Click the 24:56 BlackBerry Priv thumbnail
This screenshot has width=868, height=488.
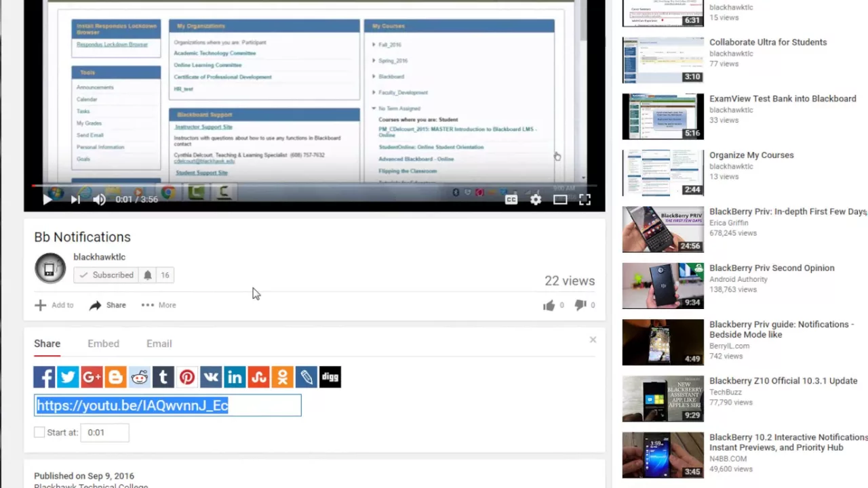pyautogui.click(x=663, y=229)
